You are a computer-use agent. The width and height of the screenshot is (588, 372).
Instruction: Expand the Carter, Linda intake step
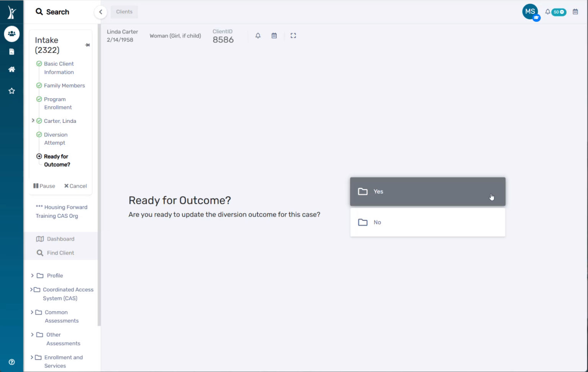pyautogui.click(x=33, y=121)
